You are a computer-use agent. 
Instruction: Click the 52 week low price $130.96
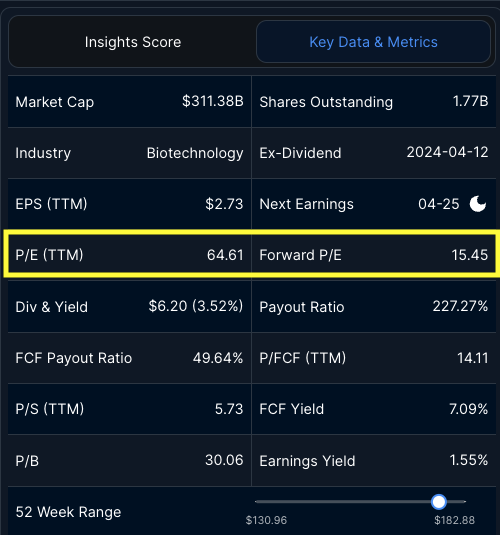[x=266, y=520]
